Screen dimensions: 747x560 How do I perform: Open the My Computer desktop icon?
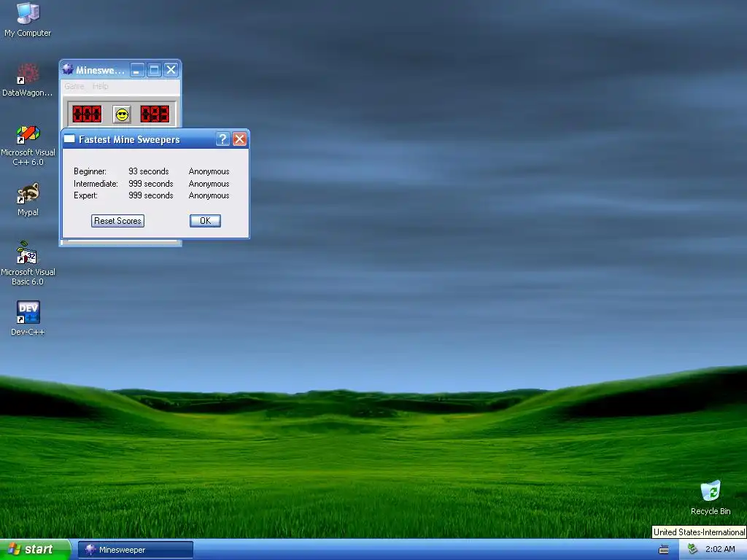click(x=28, y=19)
